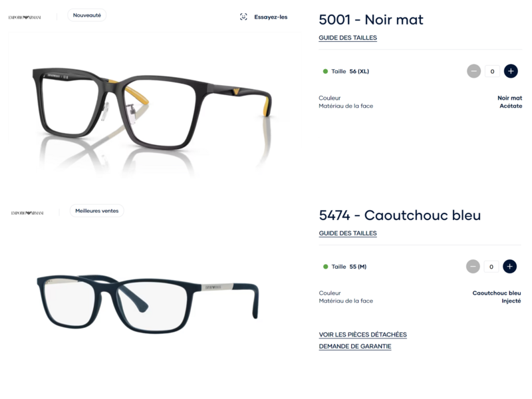Open Guide des tailles for 5001
The width and height of the screenshot is (532, 399).
point(348,38)
